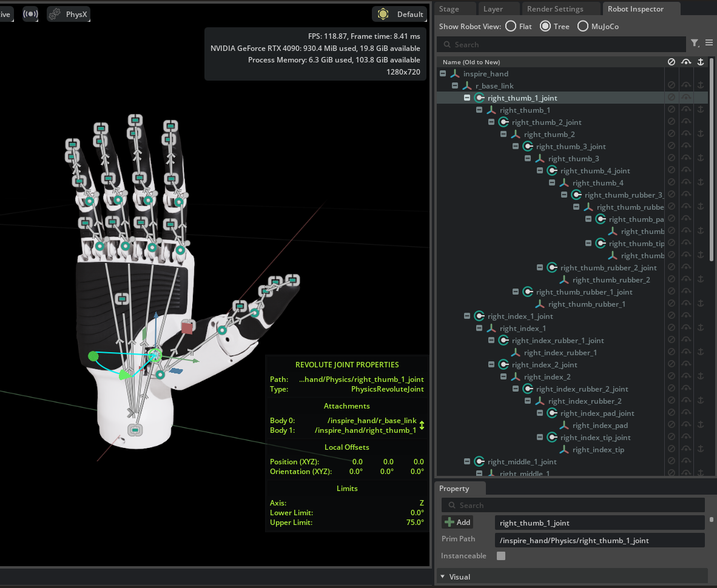Screen dimensions: 717x588
Task: Click the link axis icon of right_index_2
Action: pyautogui.click(x=516, y=376)
